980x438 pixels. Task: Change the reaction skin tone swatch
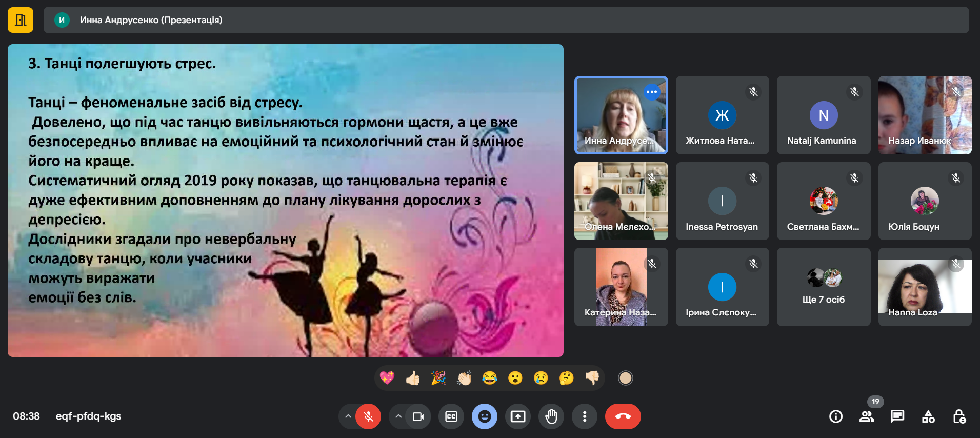(626, 379)
